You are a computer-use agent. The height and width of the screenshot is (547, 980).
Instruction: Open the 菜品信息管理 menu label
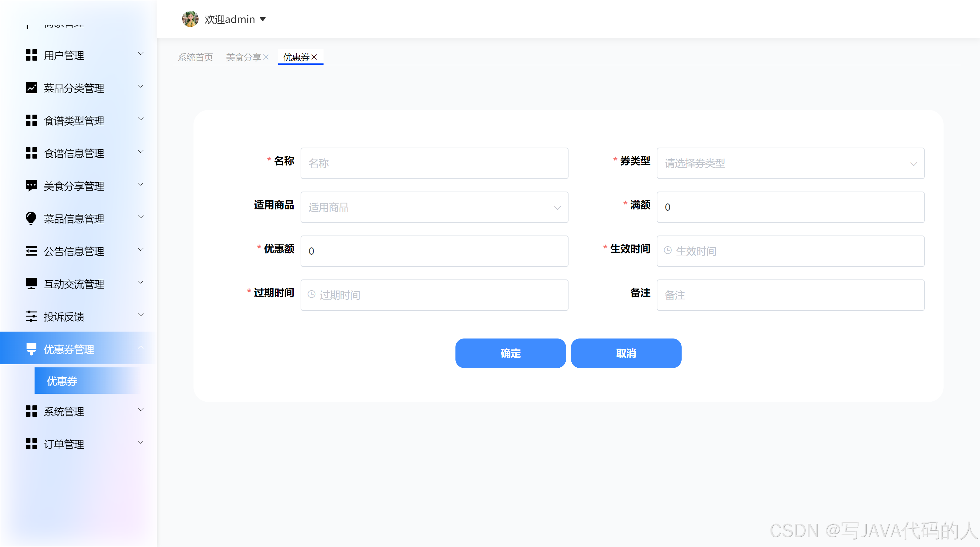point(74,219)
